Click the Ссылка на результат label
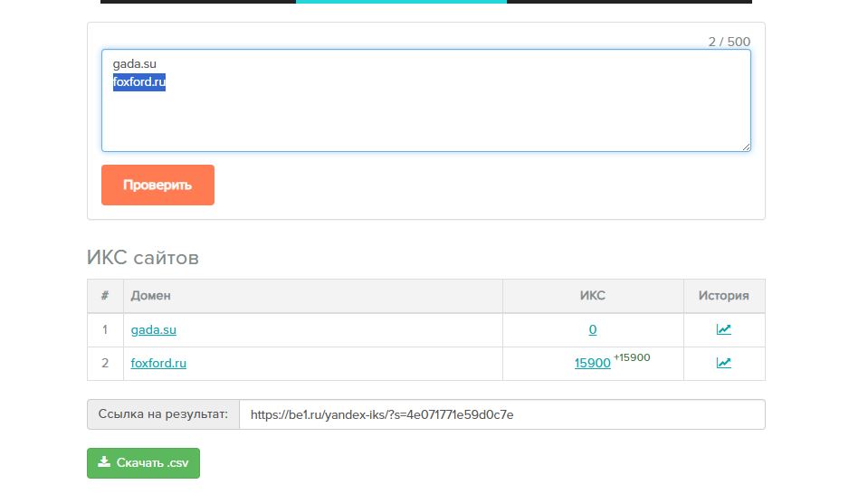The width and height of the screenshot is (868, 494). click(163, 414)
